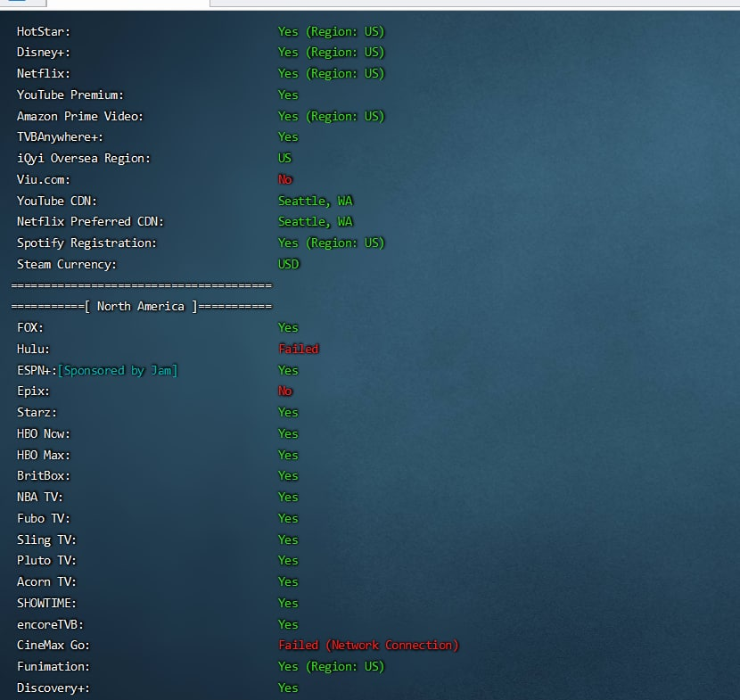Click Seattle, WA value for YouTube CDN

(x=316, y=201)
